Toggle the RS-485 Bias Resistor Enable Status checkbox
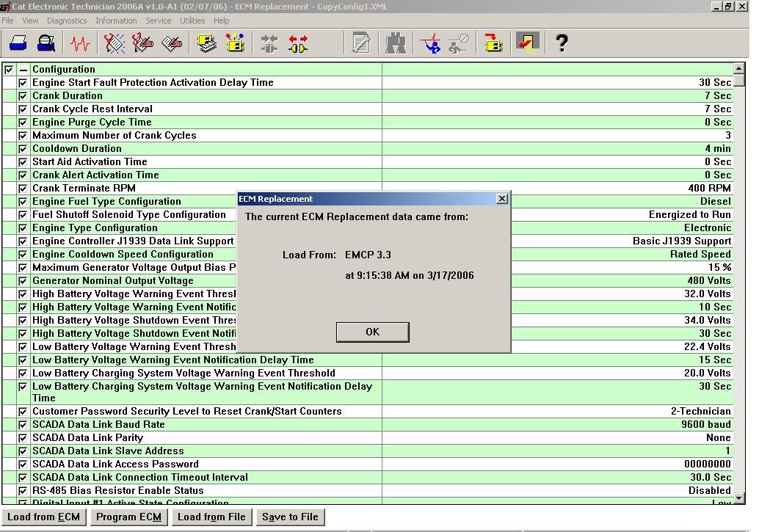 [22, 491]
